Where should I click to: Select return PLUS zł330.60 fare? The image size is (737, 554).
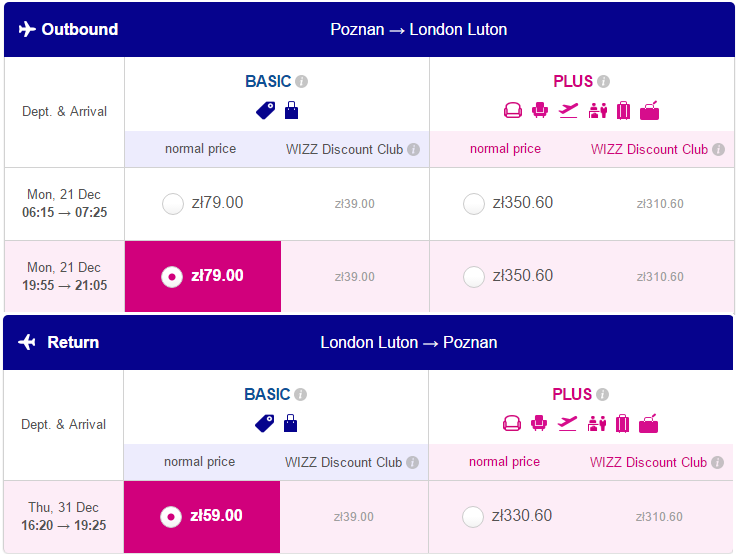[473, 517]
